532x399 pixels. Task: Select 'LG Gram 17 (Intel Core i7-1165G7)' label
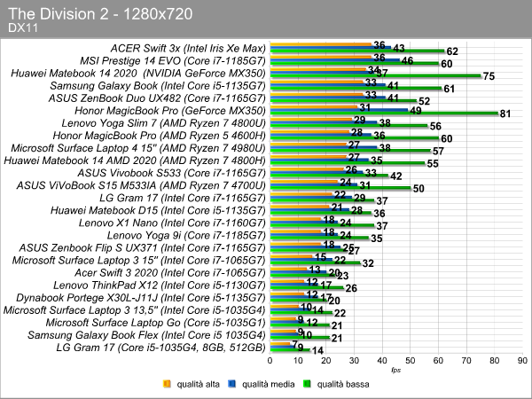pyautogui.click(x=183, y=198)
